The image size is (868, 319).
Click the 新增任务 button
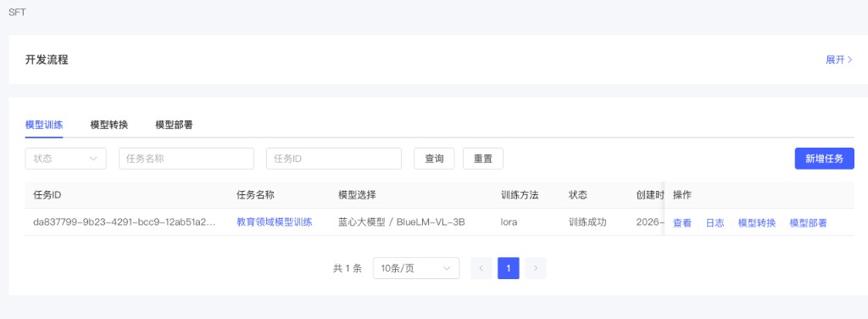click(824, 159)
